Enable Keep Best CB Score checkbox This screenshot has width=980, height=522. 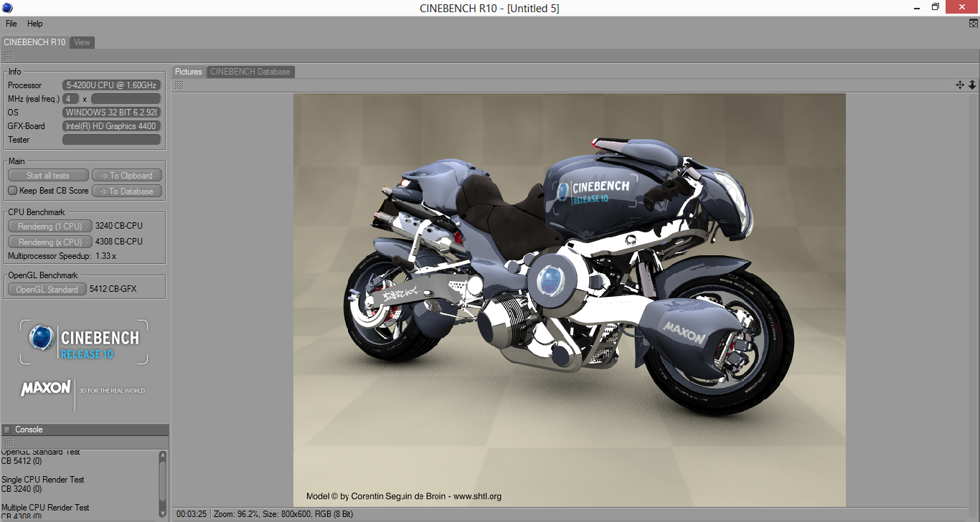pyautogui.click(x=12, y=191)
